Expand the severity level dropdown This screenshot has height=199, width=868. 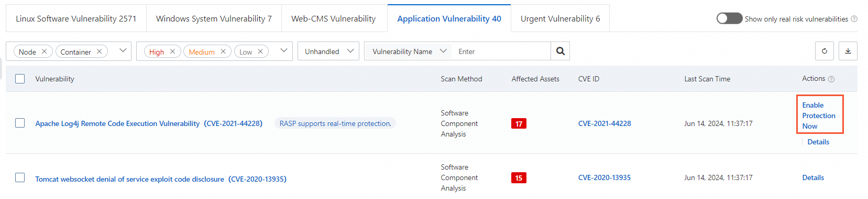tap(283, 51)
